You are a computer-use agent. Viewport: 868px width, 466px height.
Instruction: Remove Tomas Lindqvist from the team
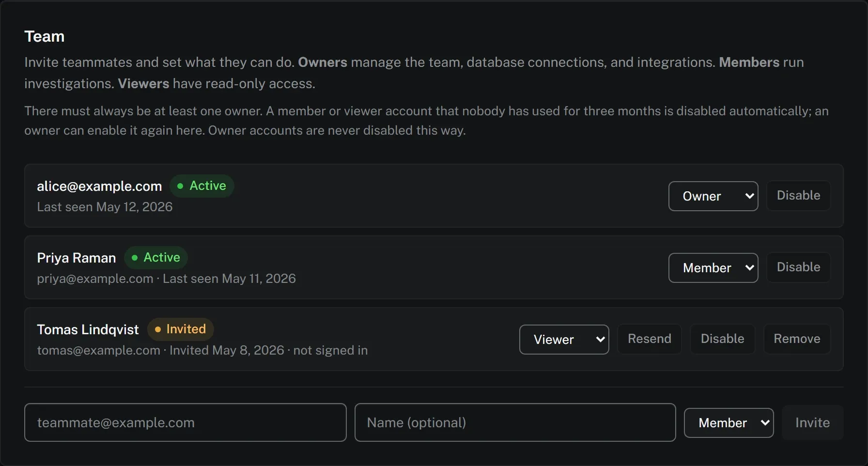coord(797,339)
